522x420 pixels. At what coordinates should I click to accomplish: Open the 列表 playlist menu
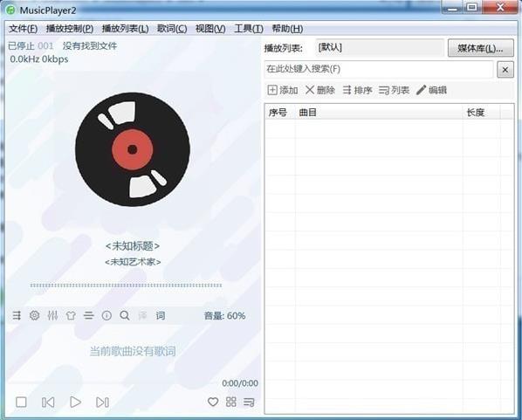coord(394,90)
